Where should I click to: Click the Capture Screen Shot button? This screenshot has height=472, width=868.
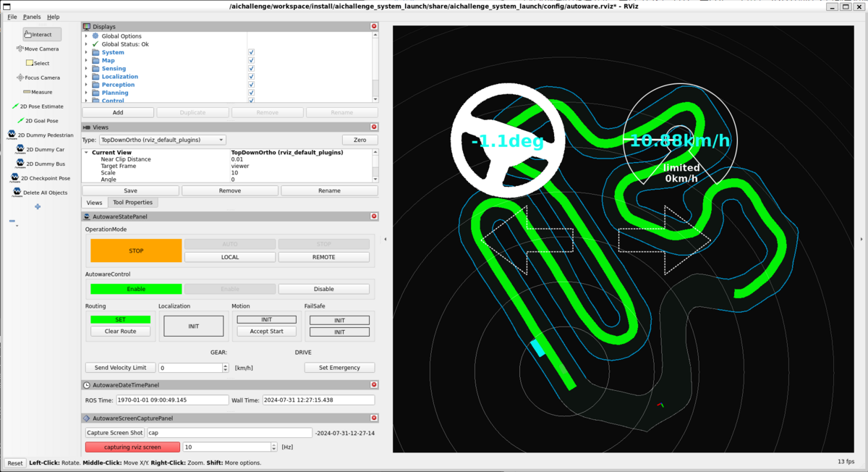(x=114, y=433)
